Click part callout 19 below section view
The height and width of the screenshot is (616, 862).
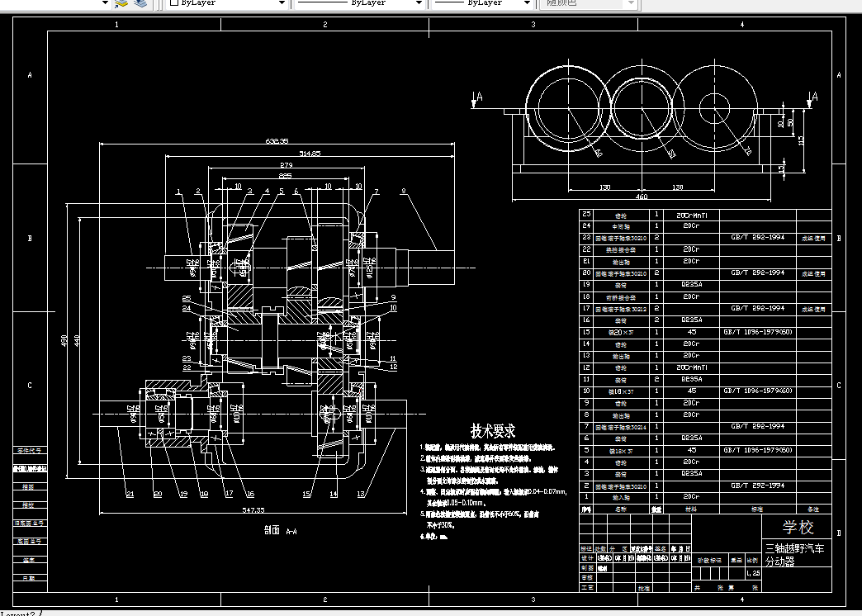pos(183,494)
